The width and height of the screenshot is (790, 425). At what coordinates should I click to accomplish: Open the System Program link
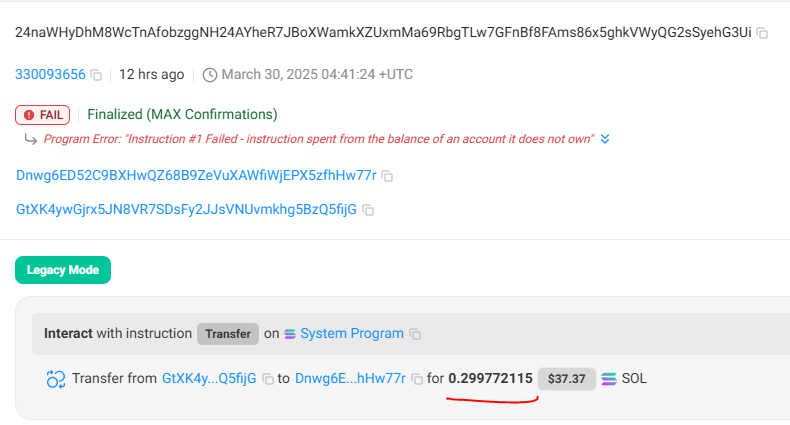click(x=352, y=333)
